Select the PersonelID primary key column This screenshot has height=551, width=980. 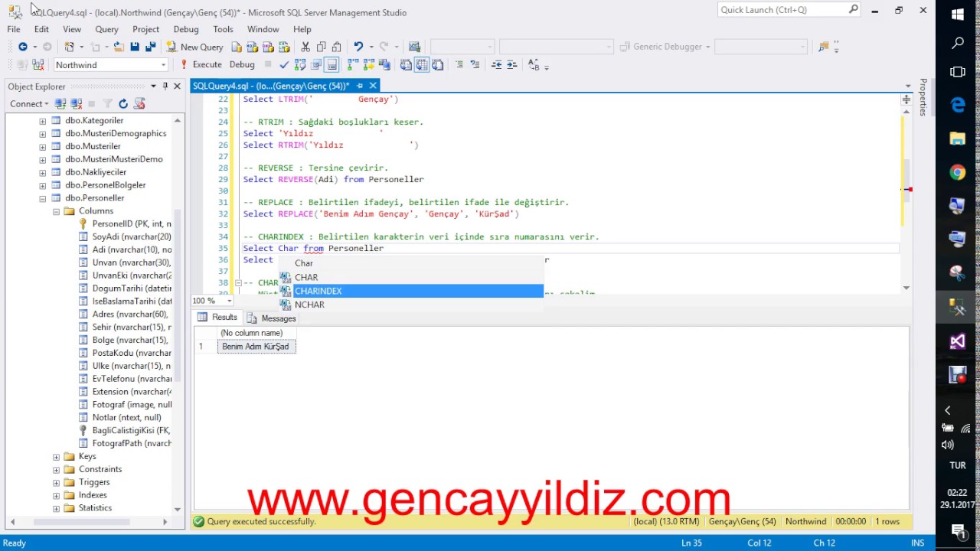click(132, 224)
